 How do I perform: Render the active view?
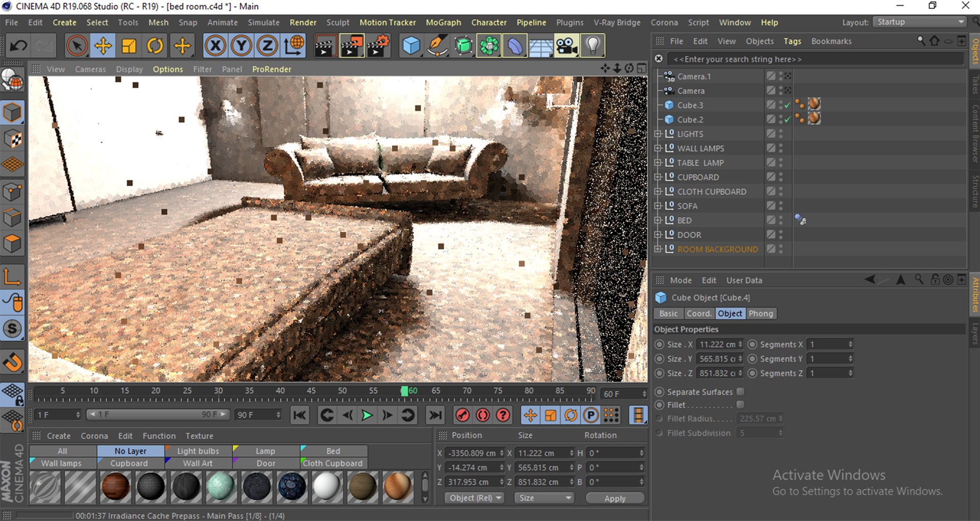[324, 46]
